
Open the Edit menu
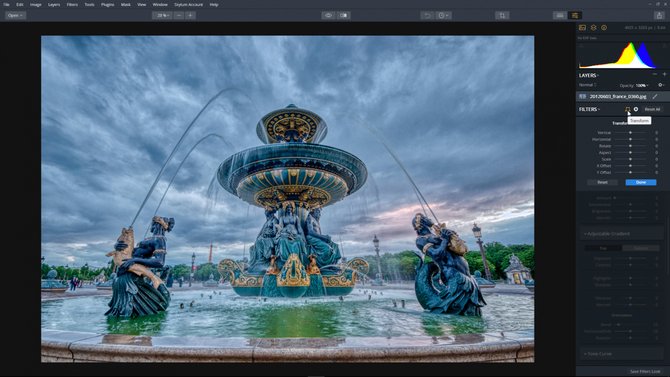point(20,4)
